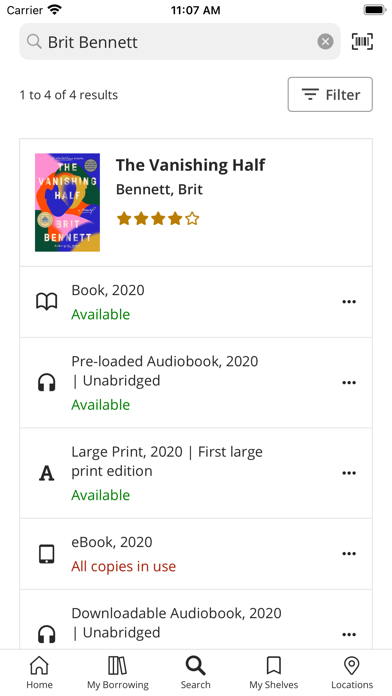Open more options for Downloadable Audiobook
This screenshot has height=696, width=392.
[349, 634]
